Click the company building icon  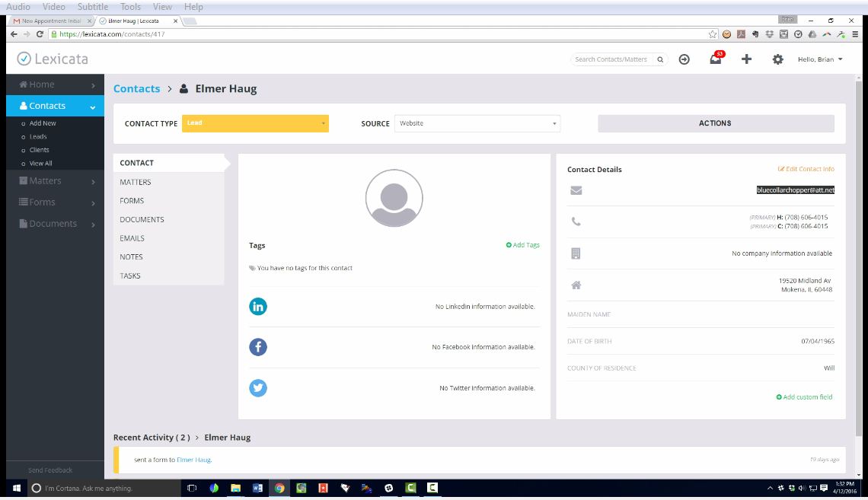(x=576, y=253)
